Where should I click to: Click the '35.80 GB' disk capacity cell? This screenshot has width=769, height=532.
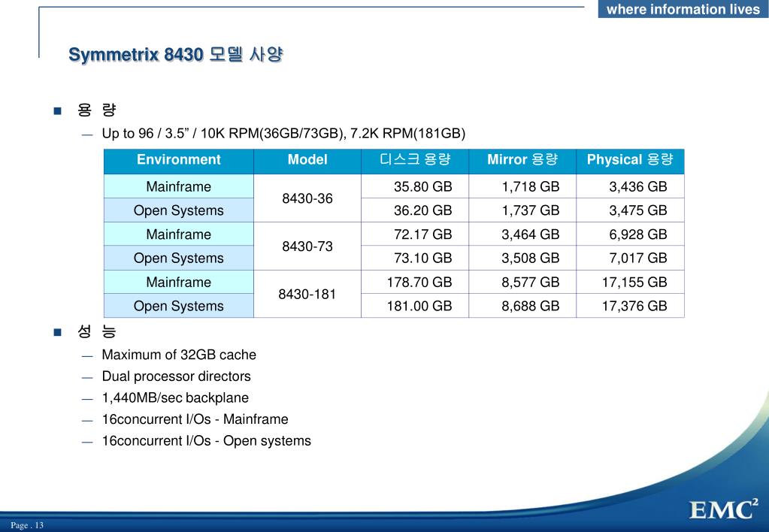coord(415,186)
